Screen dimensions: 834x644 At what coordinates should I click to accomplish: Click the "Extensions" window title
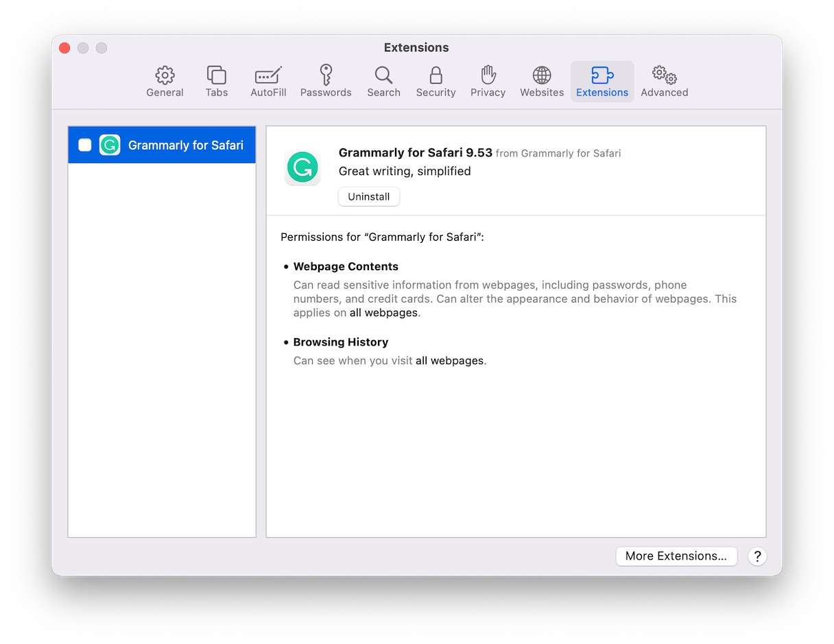416,47
